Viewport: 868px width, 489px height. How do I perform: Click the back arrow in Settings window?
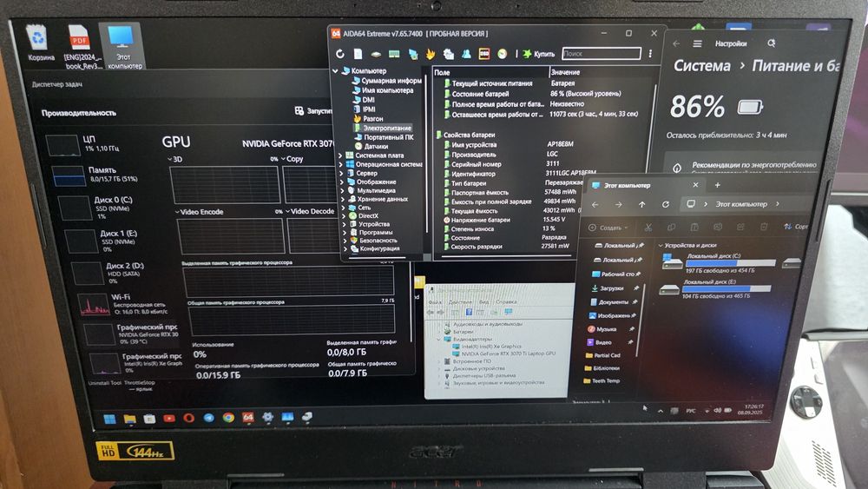pyautogui.click(x=676, y=43)
